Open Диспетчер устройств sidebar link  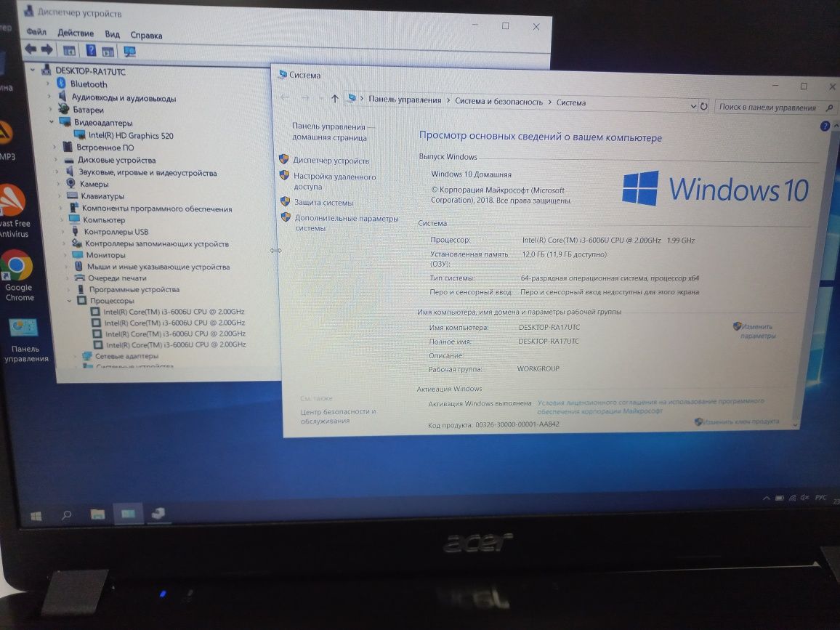pos(331,160)
